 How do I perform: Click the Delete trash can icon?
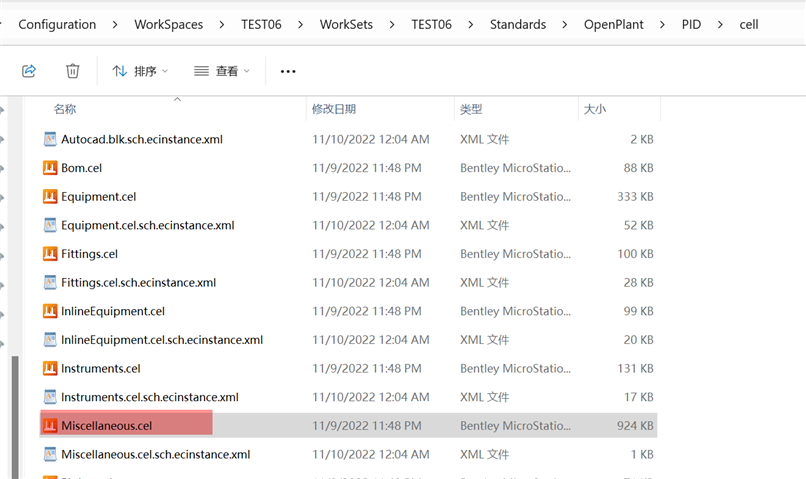[72, 71]
